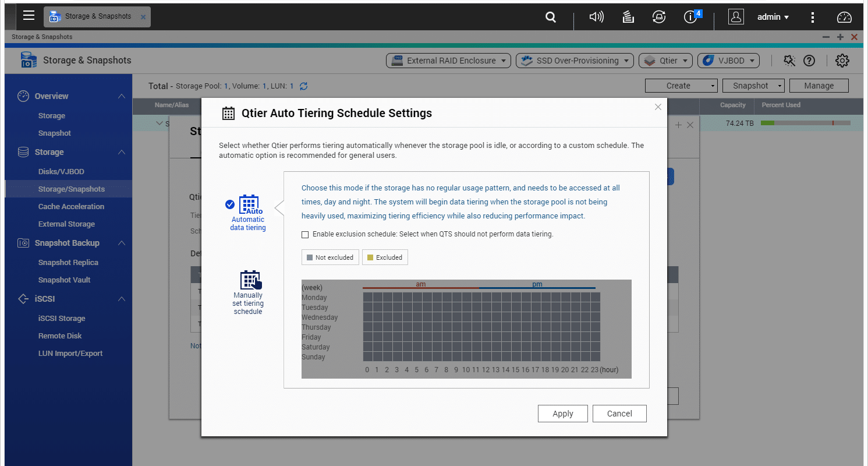Open global settings gear icon
The image size is (868, 466).
(x=842, y=61)
